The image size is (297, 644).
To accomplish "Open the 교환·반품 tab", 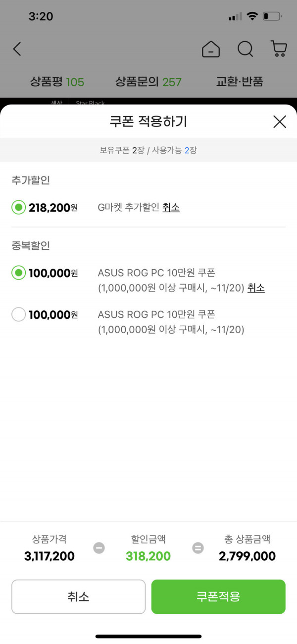I will point(240,82).
